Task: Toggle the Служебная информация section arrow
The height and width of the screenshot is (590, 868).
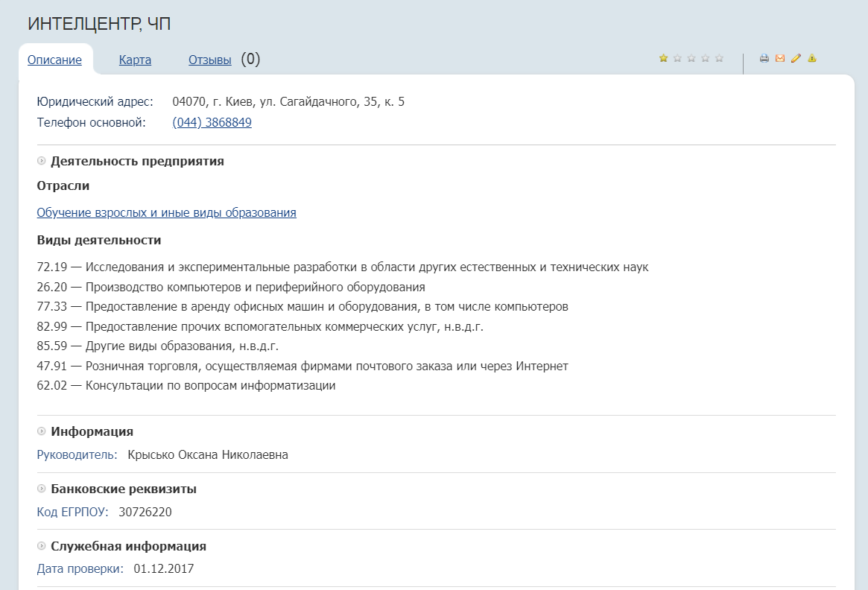Action: click(x=42, y=546)
